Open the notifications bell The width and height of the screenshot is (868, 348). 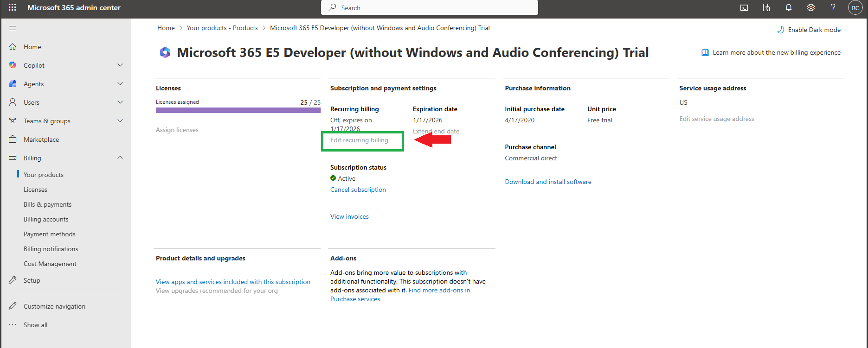[789, 8]
